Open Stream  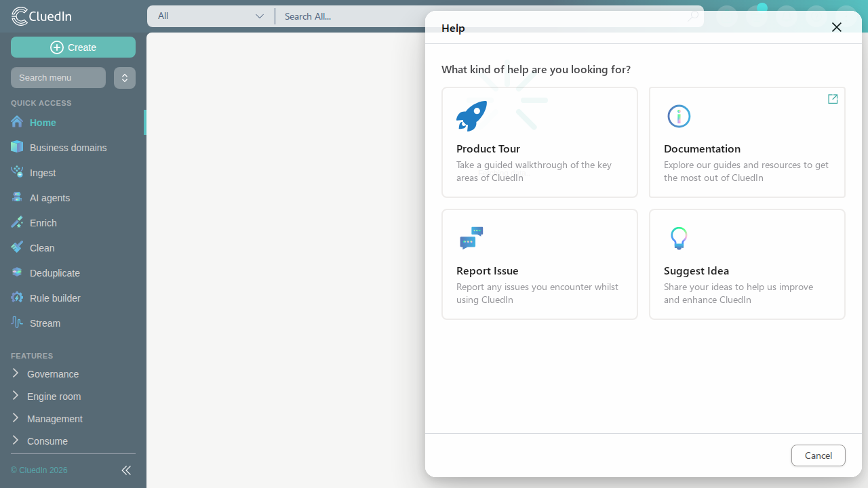[x=73, y=323]
